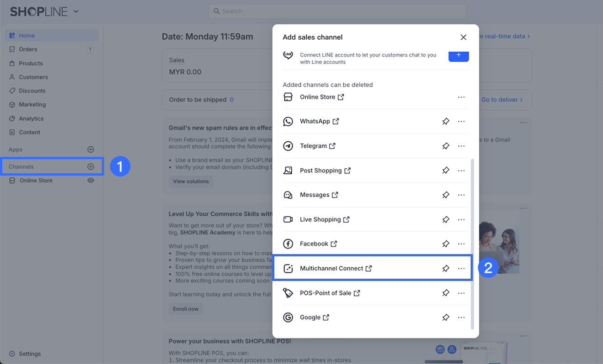Pin the WhatsApp channel

click(446, 121)
